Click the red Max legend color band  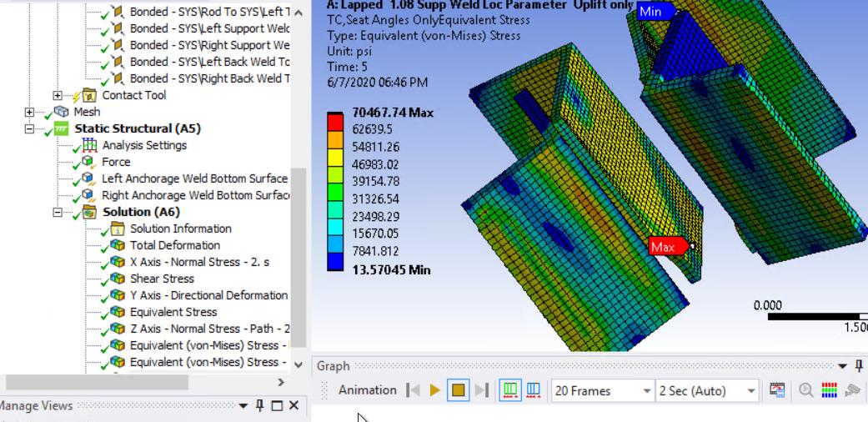[335, 121]
